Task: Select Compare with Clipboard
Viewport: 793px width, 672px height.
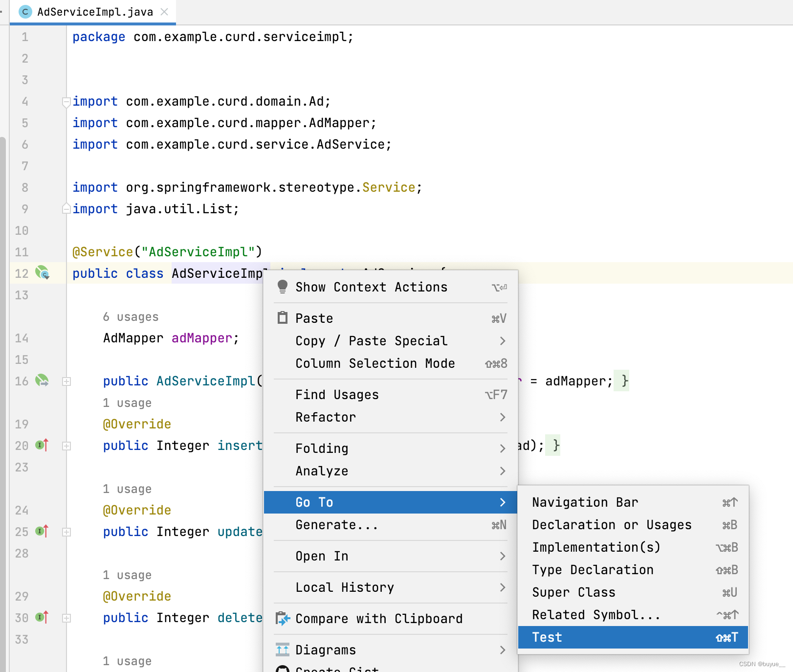Action: [391, 619]
